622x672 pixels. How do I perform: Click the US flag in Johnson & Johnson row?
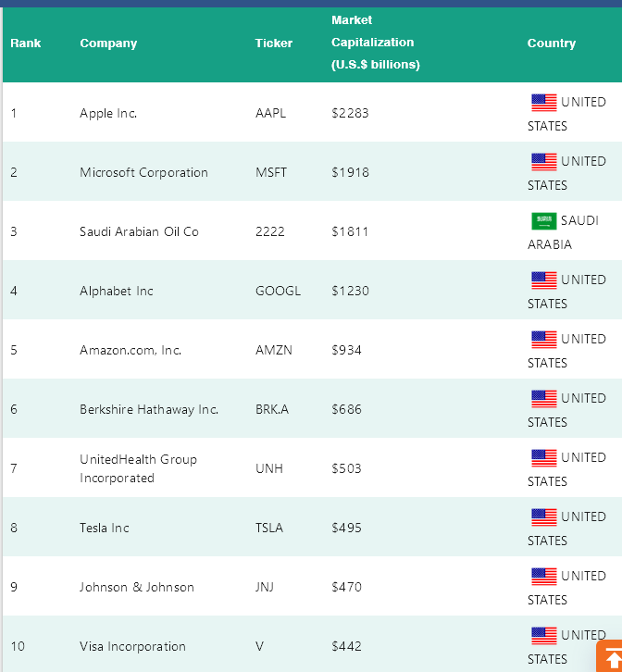coord(544,577)
